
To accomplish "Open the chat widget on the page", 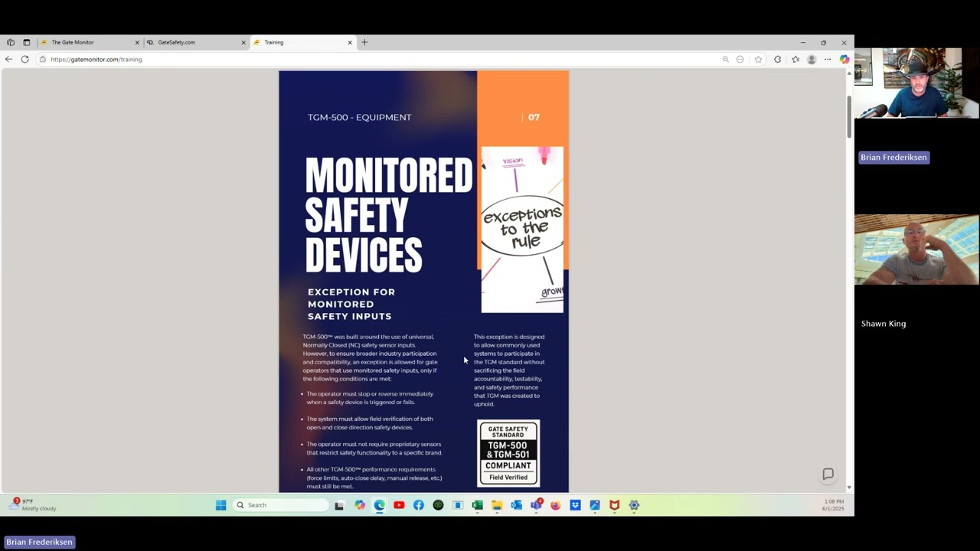I will pyautogui.click(x=828, y=474).
